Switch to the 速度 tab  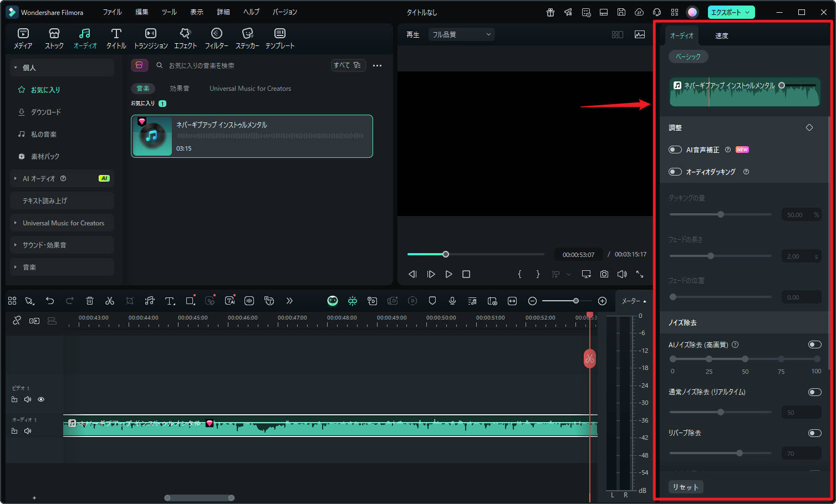(722, 36)
